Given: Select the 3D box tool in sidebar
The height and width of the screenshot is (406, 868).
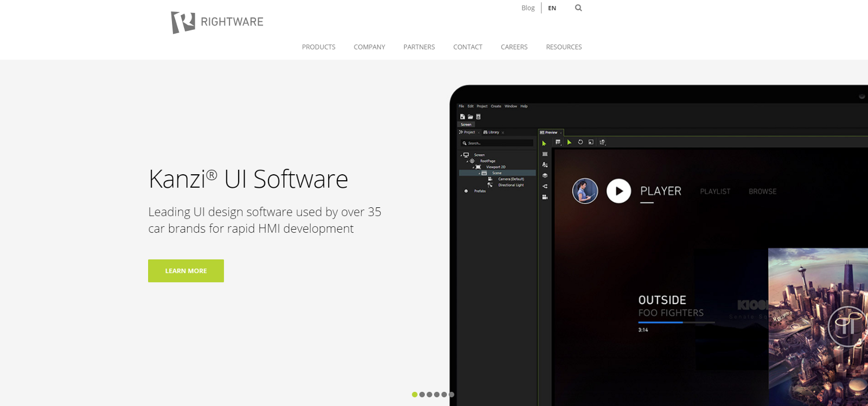Looking at the screenshot, I should point(545,175).
